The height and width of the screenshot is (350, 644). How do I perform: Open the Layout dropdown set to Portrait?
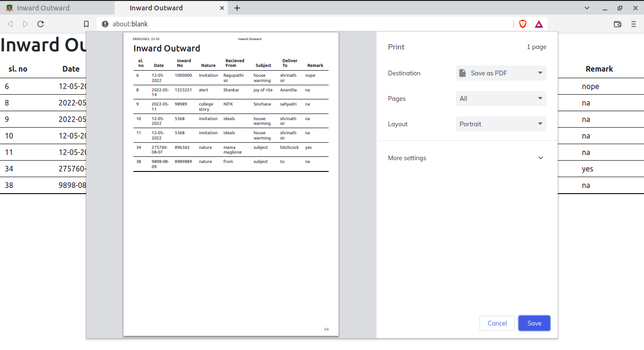coord(501,124)
